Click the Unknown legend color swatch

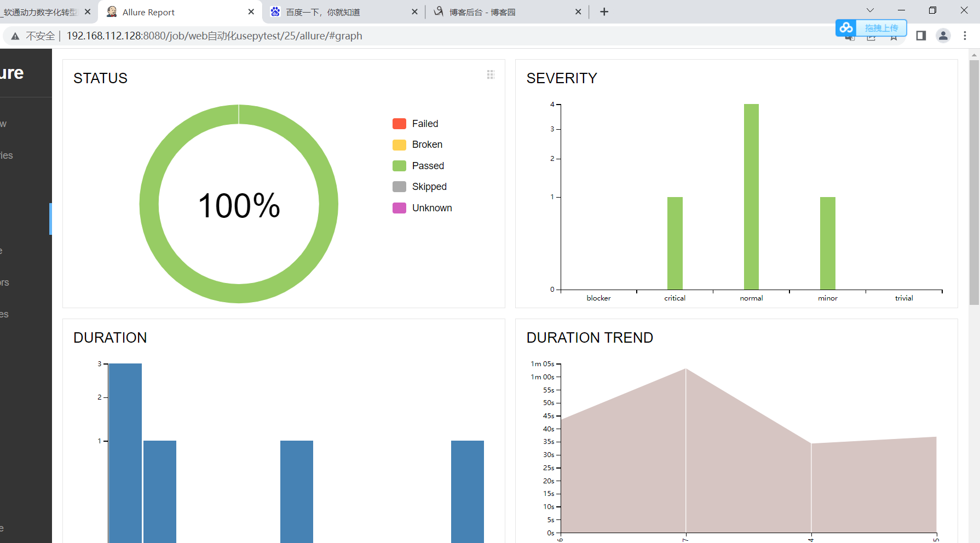(399, 208)
